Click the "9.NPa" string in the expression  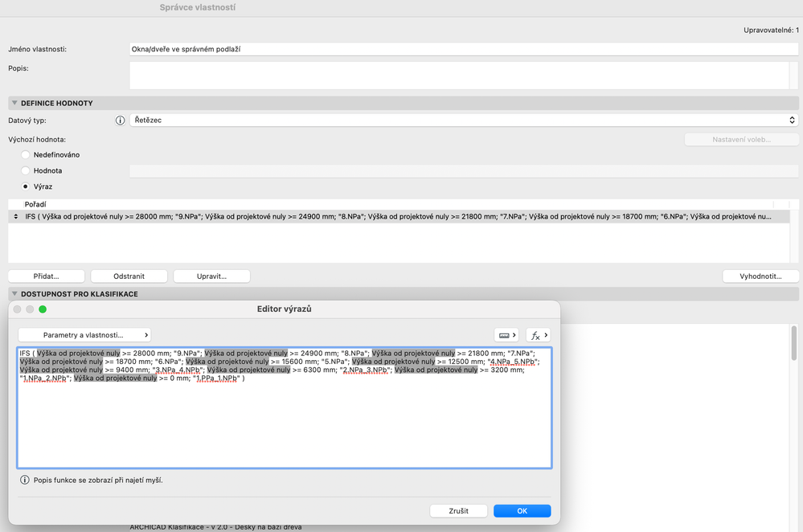187,354
